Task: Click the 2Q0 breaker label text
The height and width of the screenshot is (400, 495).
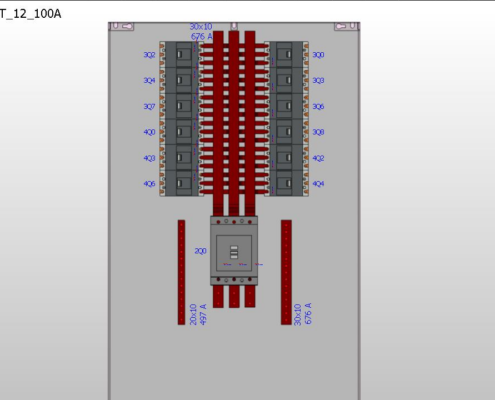Action: click(x=200, y=251)
